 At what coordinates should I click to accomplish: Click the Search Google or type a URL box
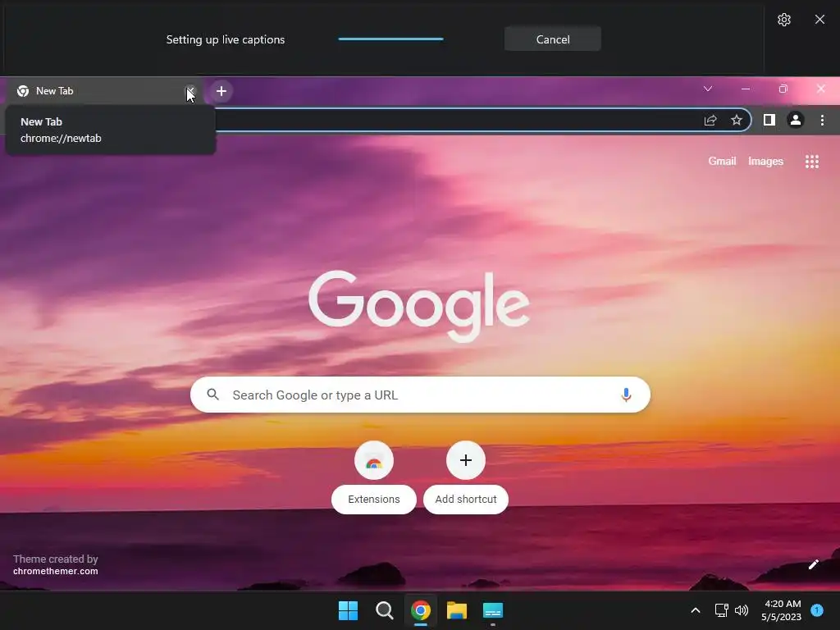click(420, 395)
